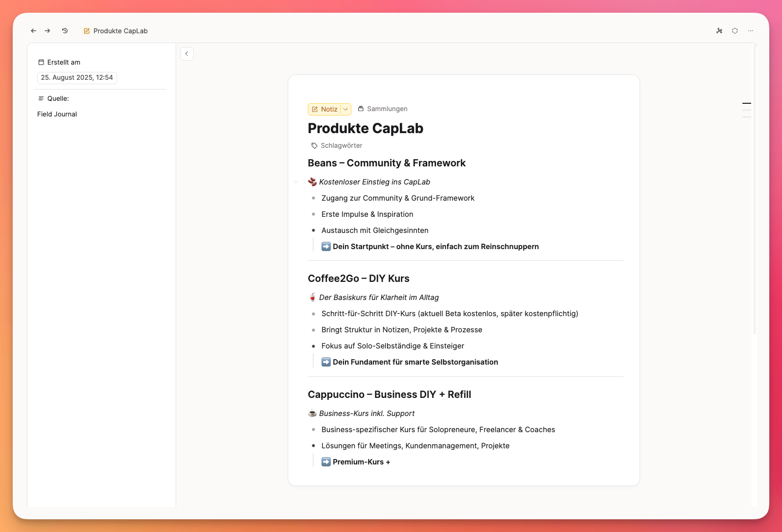Screen dimensions: 782x532
Task: Click the Notiz object type badge
Action: pos(325,109)
